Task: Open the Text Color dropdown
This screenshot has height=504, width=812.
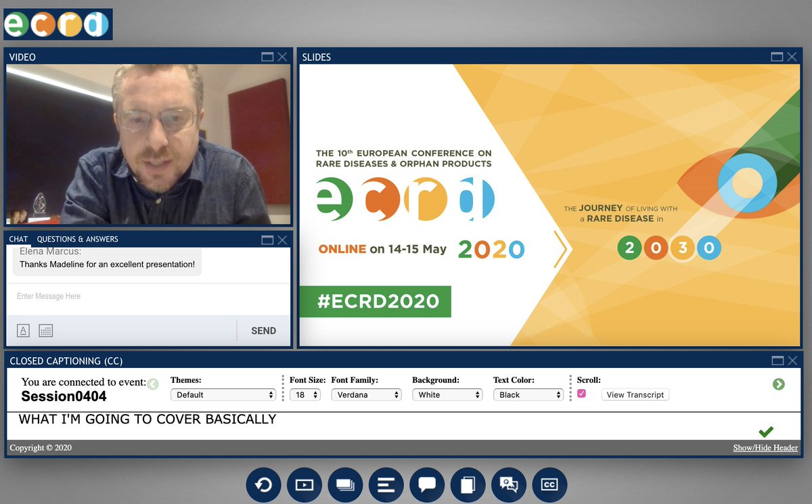Action: coord(528,394)
